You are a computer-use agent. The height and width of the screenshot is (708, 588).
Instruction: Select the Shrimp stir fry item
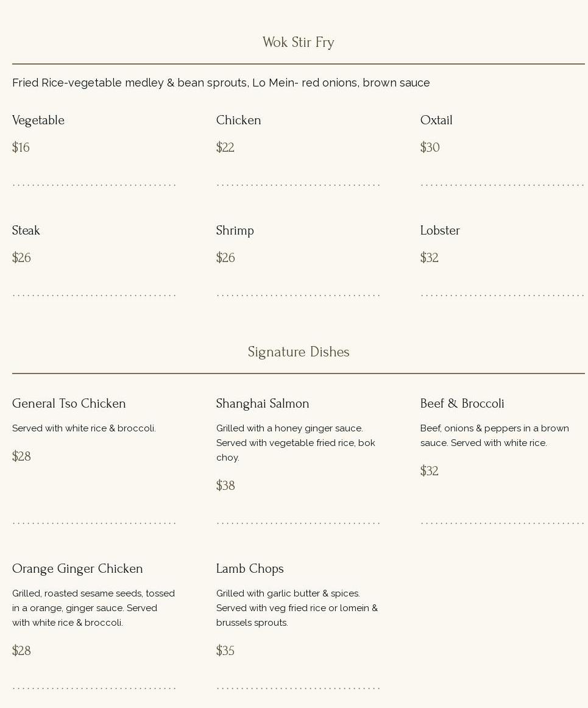click(235, 231)
